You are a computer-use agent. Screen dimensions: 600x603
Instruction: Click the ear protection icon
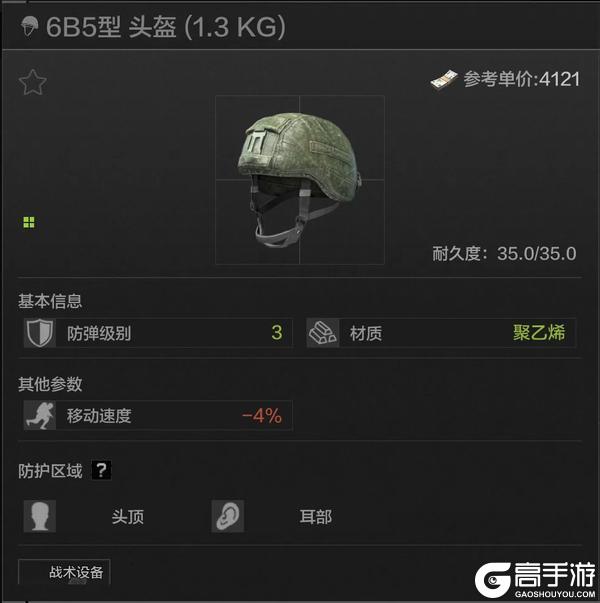(227, 516)
